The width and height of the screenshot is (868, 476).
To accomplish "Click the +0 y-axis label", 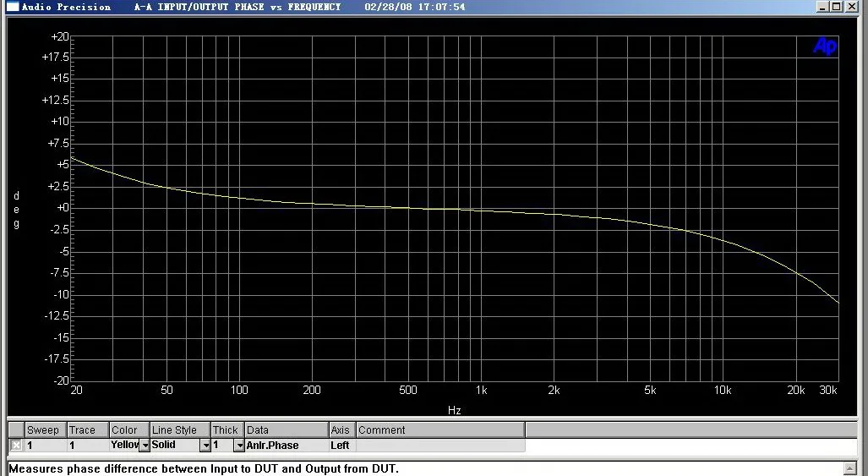I will pyautogui.click(x=63, y=207).
